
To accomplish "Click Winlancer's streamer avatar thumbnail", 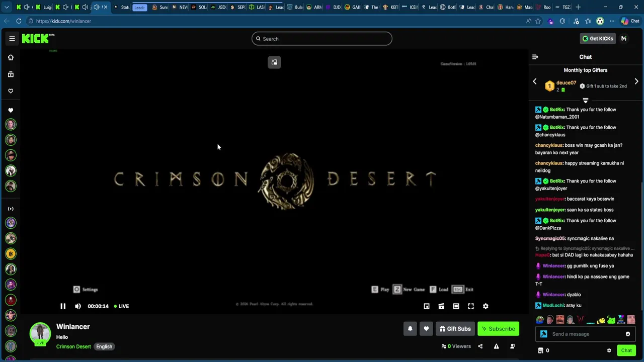I will point(40,333).
